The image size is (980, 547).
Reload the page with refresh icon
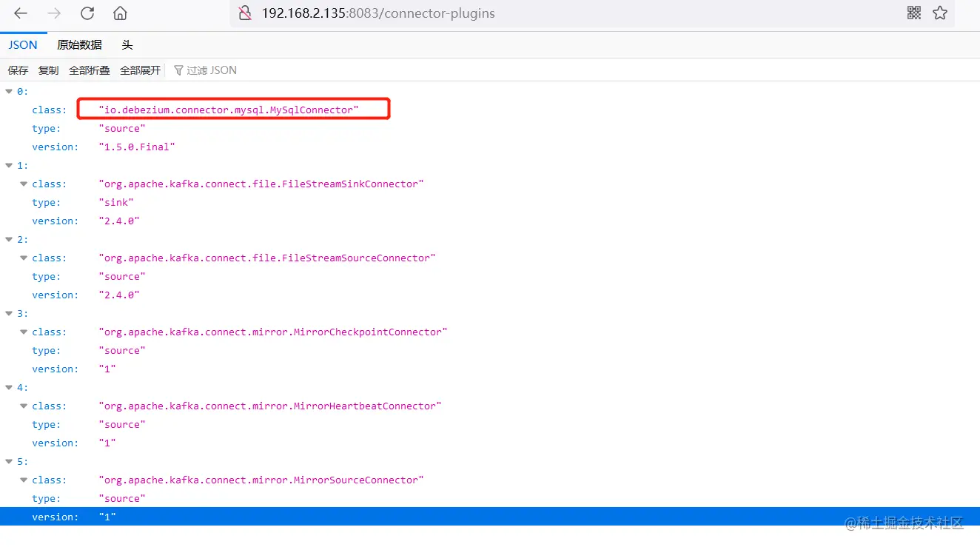(x=87, y=13)
